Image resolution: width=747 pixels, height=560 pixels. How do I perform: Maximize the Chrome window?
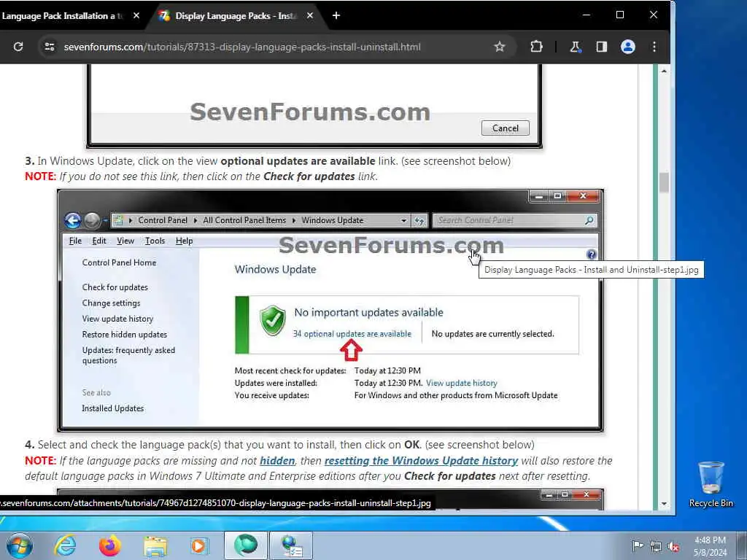[620, 15]
